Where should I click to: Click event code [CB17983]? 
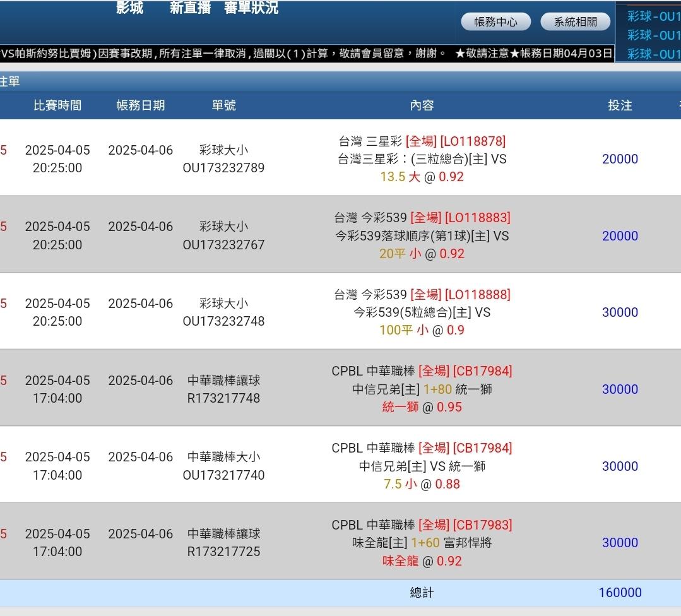(x=483, y=524)
